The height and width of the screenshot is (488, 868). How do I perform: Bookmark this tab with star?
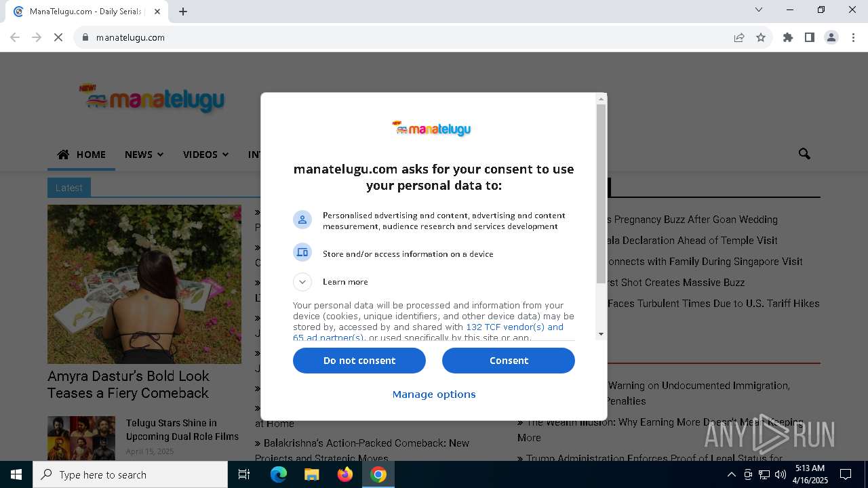click(x=761, y=37)
